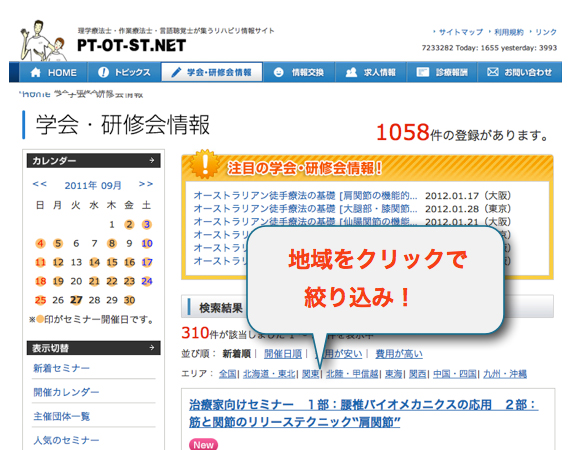
Task: Sort results by 開催日順
Action: tap(283, 354)
